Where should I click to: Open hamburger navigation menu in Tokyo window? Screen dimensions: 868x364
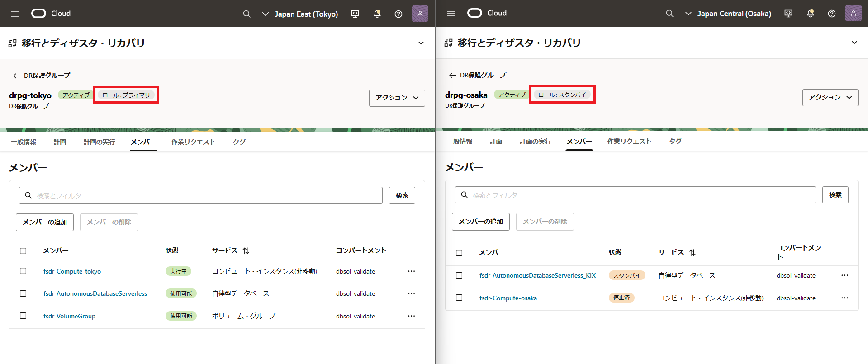[15, 14]
